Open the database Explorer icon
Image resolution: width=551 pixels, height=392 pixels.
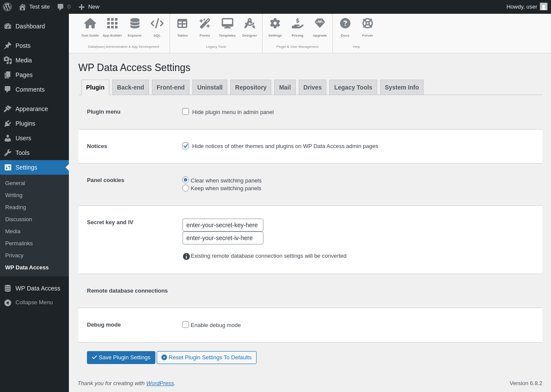(135, 23)
